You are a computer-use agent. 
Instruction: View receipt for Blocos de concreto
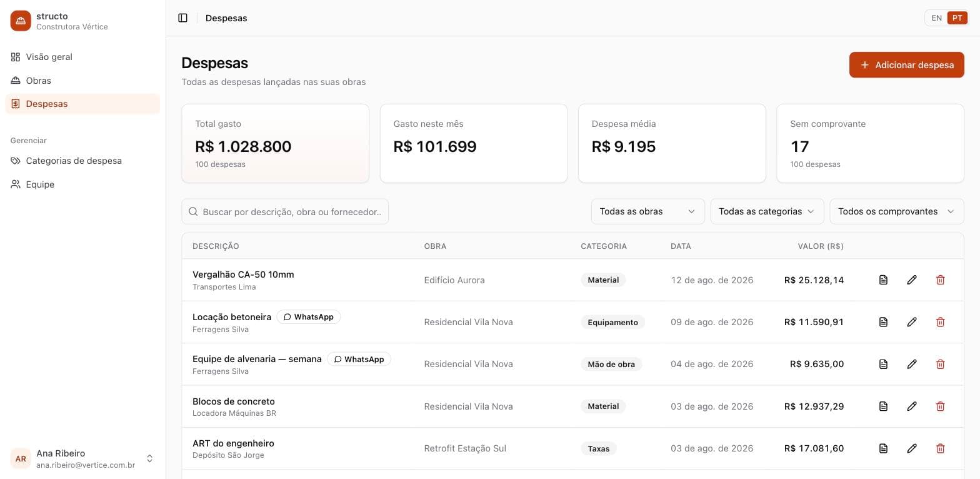click(883, 406)
